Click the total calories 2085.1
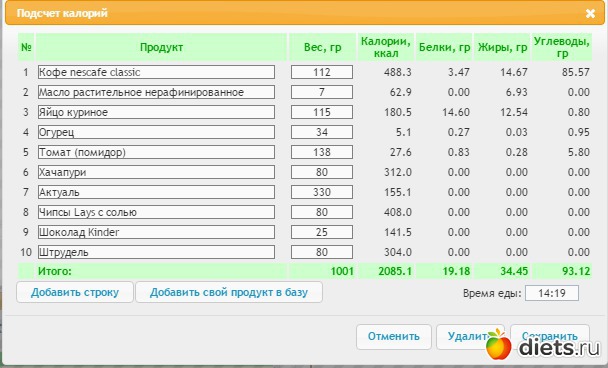The image size is (608, 368). coord(395,271)
